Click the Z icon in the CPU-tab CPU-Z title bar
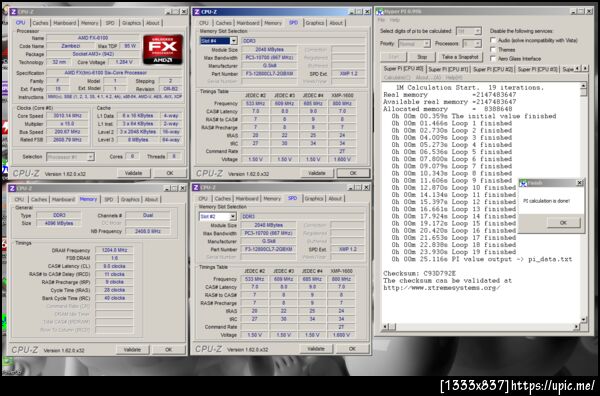 (x=13, y=12)
